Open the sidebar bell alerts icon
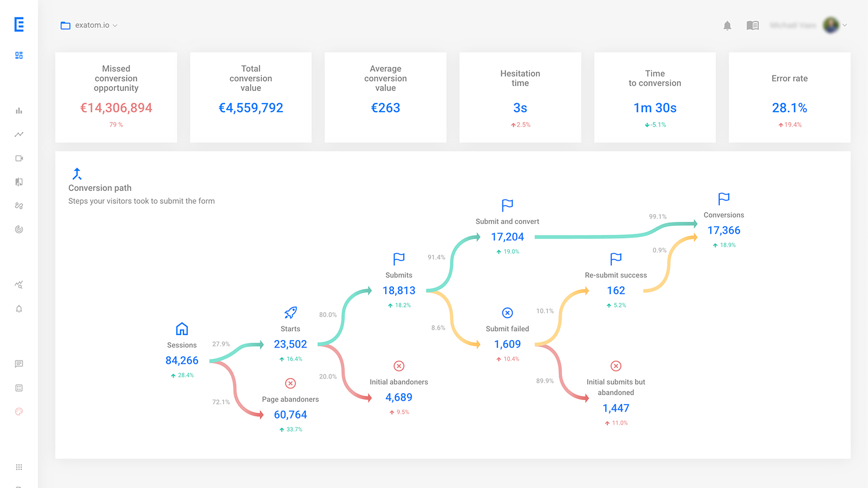The width and height of the screenshot is (868, 488). coord(19,309)
